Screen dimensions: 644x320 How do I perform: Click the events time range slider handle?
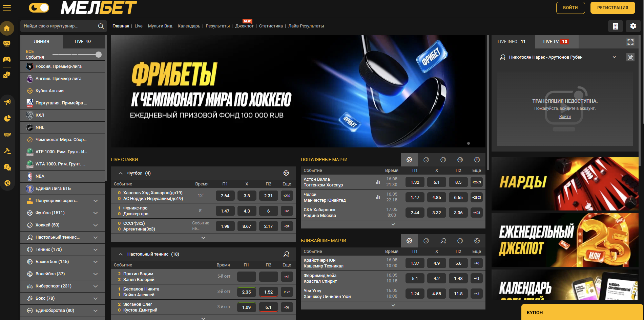tap(99, 55)
